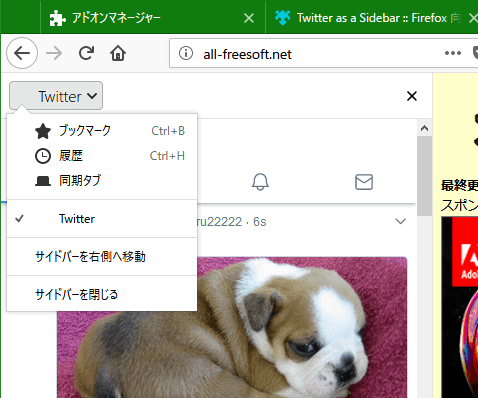Click the Twitter as a Sidebar tab favicon

click(x=282, y=17)
